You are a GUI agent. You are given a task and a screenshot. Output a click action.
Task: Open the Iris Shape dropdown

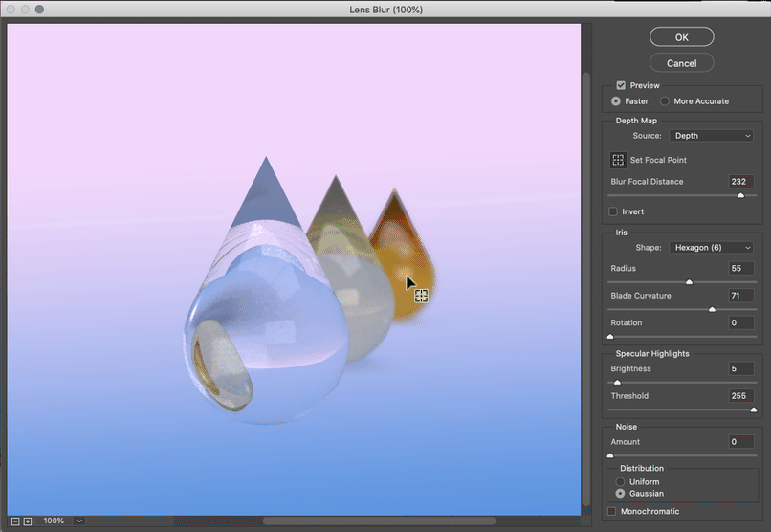click(x=711, y=247)
